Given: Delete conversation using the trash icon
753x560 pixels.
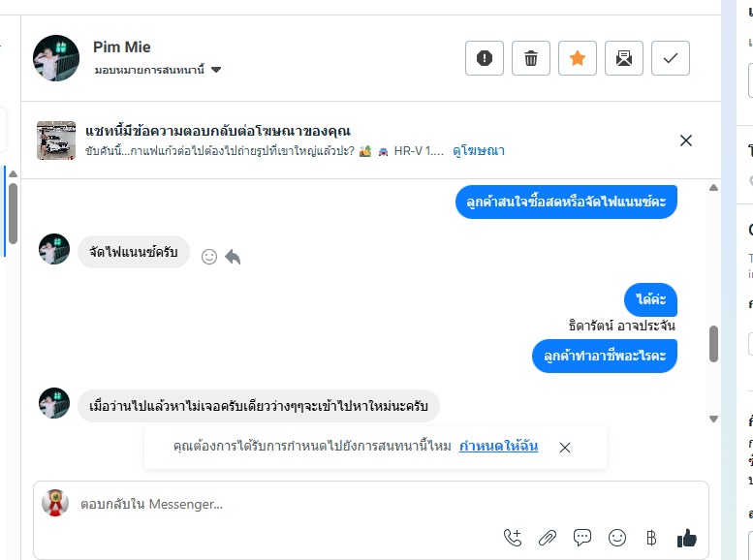Looking at the screenshot, I should (x=531, y=58).
